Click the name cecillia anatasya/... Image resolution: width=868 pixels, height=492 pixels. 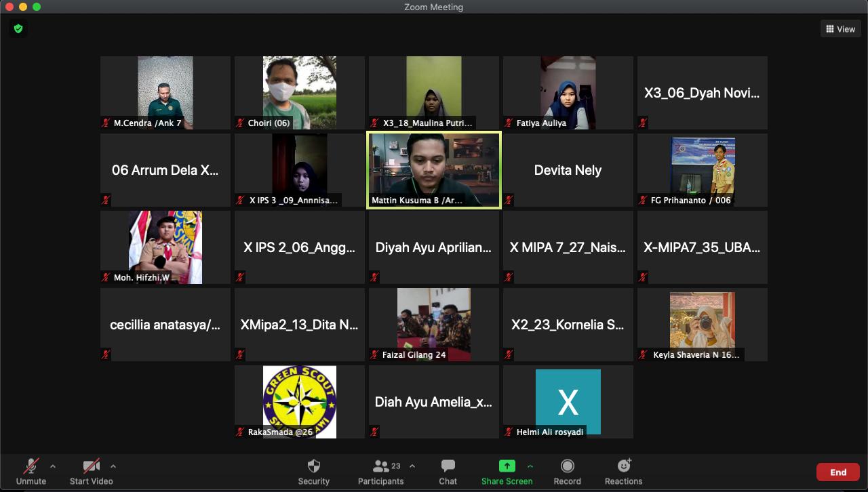165,325
